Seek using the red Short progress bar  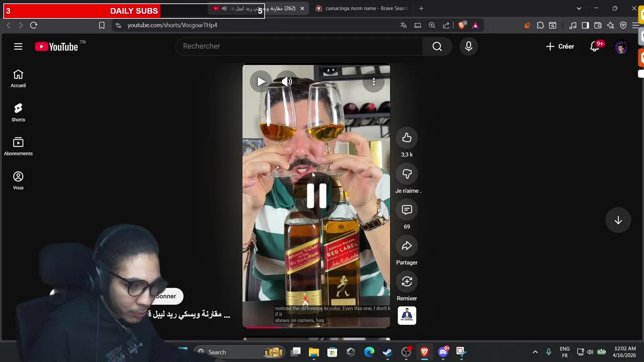(x=316, y=327)
